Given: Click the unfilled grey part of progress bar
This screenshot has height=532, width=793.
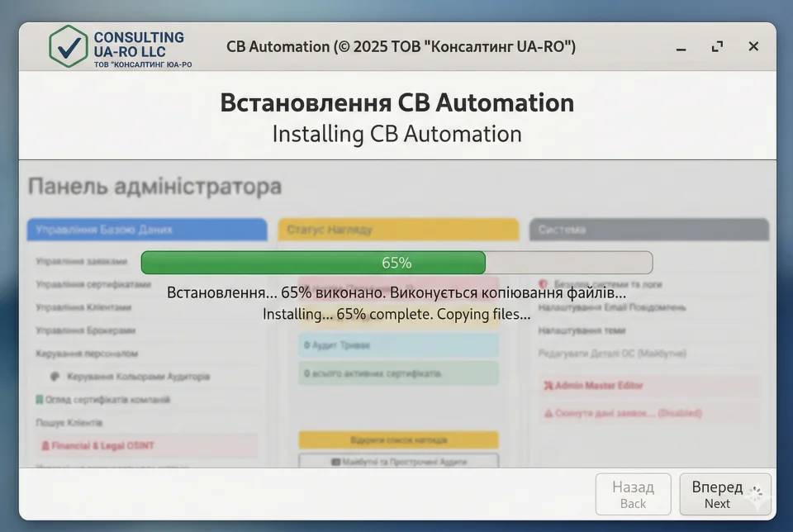Looking at the screenshot, I should click(569, 263).
